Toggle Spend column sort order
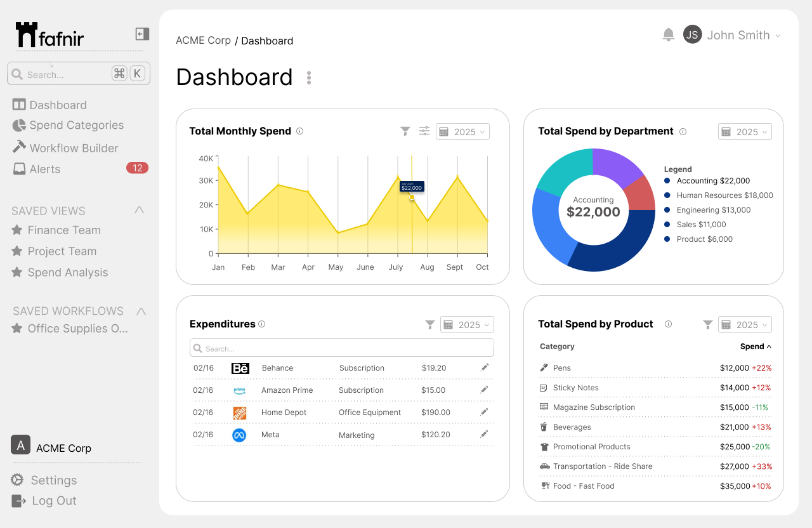The width and height of the screenshot is (812, 528). 756,346
